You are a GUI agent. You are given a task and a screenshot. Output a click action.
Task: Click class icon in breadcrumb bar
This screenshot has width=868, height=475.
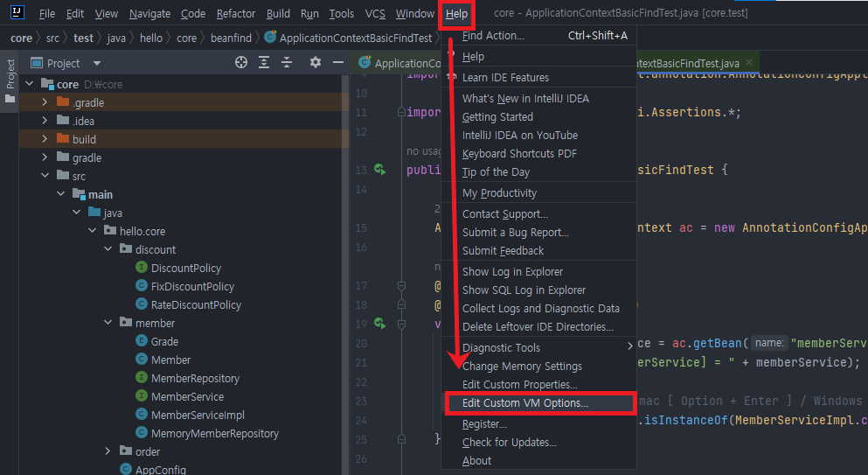[270, 37]
